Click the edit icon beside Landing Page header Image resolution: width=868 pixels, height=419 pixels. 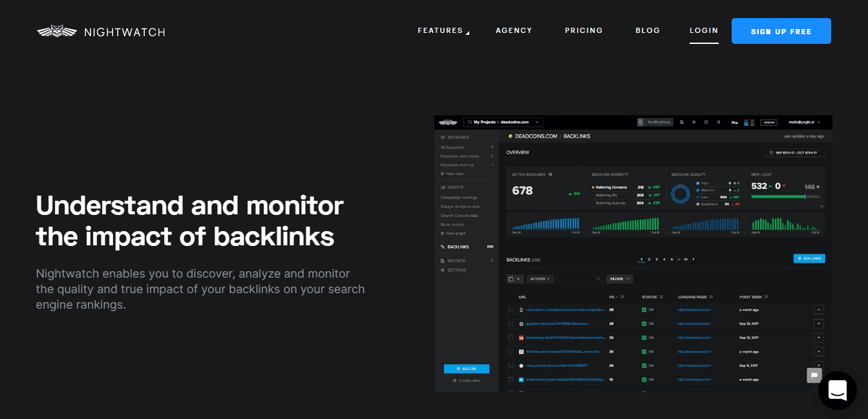[x=711, y=297]
